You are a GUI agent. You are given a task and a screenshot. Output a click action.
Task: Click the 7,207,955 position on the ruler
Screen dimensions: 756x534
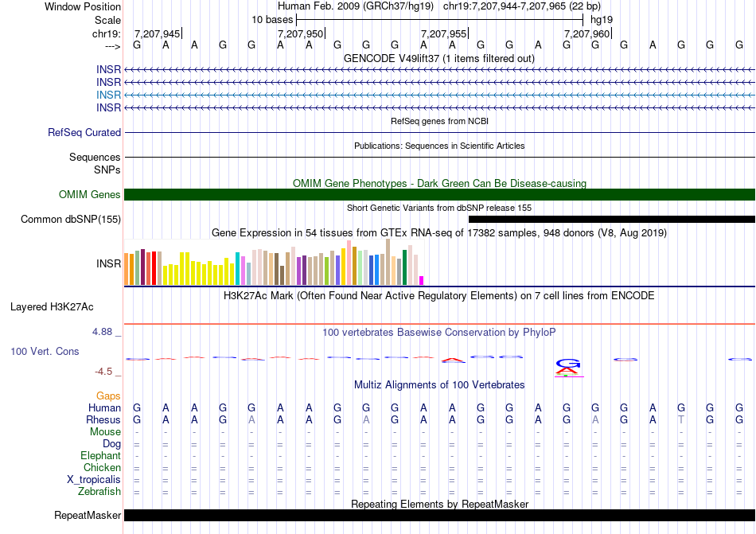click(x=443, y=33)
